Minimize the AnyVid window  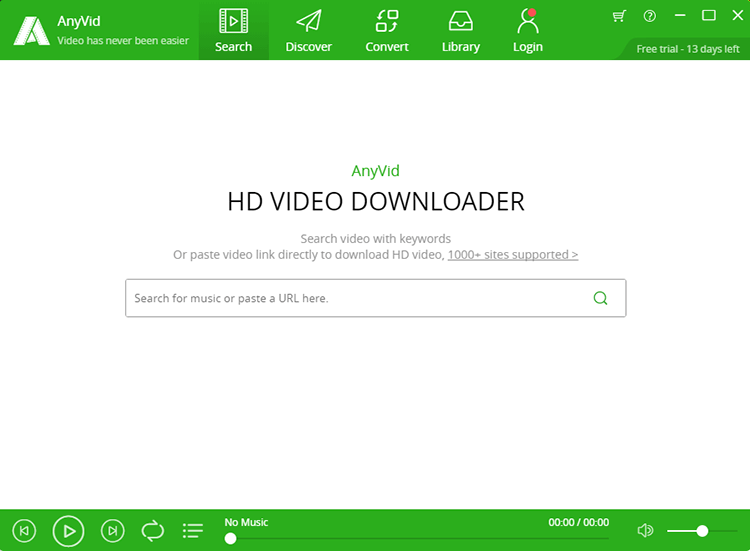click(680, 16)
